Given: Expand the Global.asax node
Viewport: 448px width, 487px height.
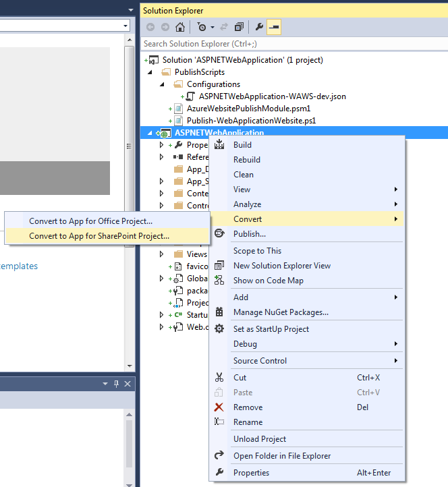Looking at the screenshot, I should click(161, 279).
